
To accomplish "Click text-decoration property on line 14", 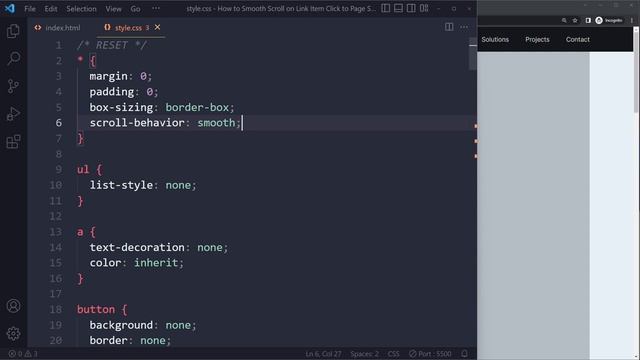I will (137, 247).
